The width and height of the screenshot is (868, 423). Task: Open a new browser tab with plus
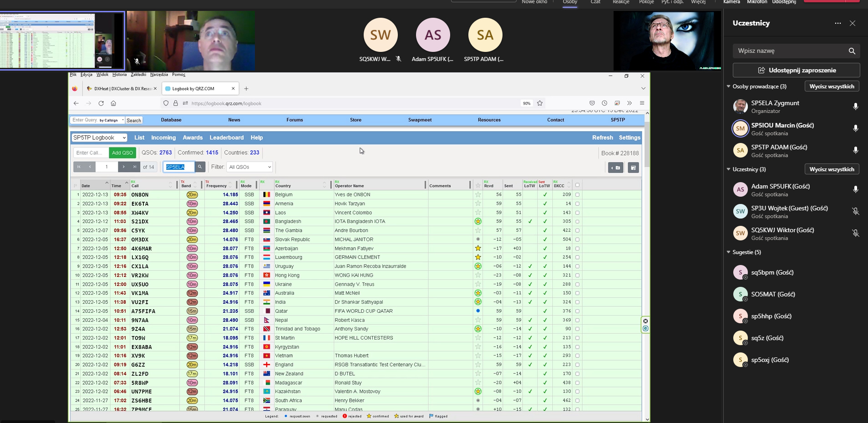246,89
